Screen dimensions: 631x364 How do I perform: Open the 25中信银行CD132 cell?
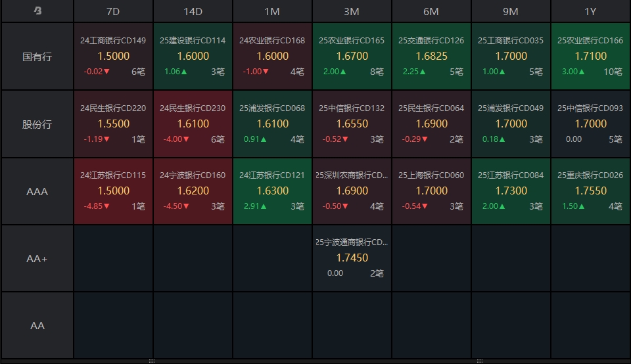pyautogui.click(x=352, y=124)
